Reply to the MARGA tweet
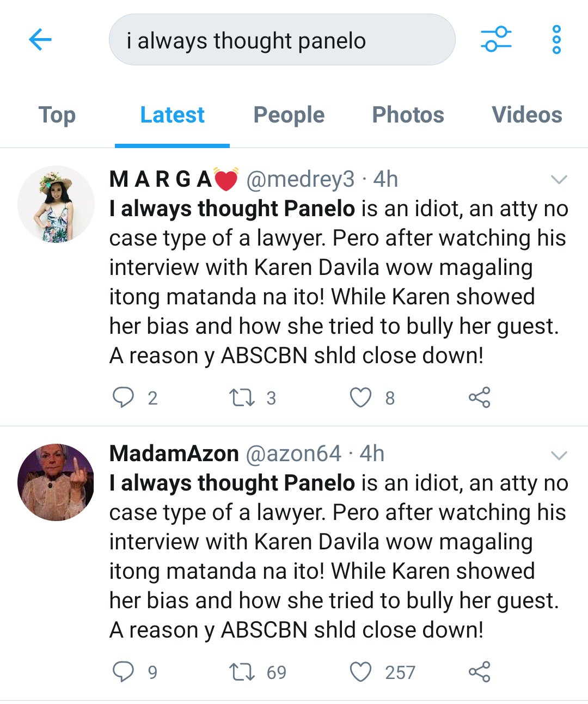Screen dimensions: 588x704 pos(123,397)
